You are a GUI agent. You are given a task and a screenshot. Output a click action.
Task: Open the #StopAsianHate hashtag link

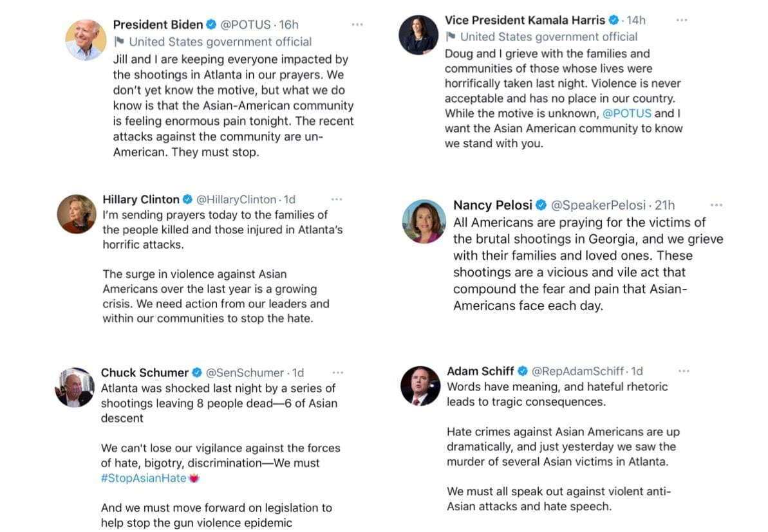(144, 478)
